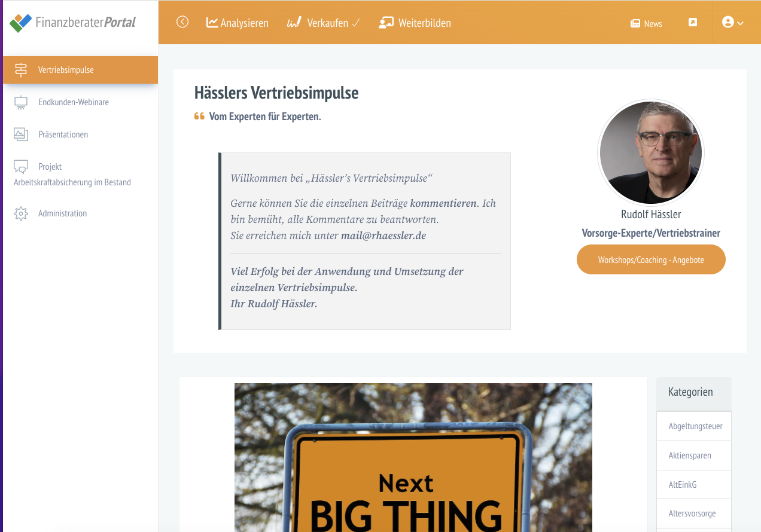Select the Abgeltungsteuer category
The width and height of the screenshot is (761, 532).
pyautogui.click(x=694, y=426)
